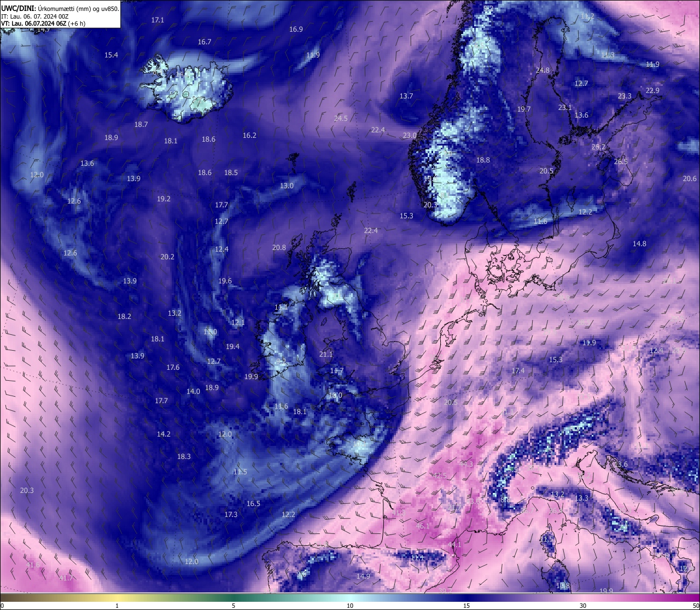Click the 16.9 value on the map
This screenshot has height=610, width=700.
[296, 29]
